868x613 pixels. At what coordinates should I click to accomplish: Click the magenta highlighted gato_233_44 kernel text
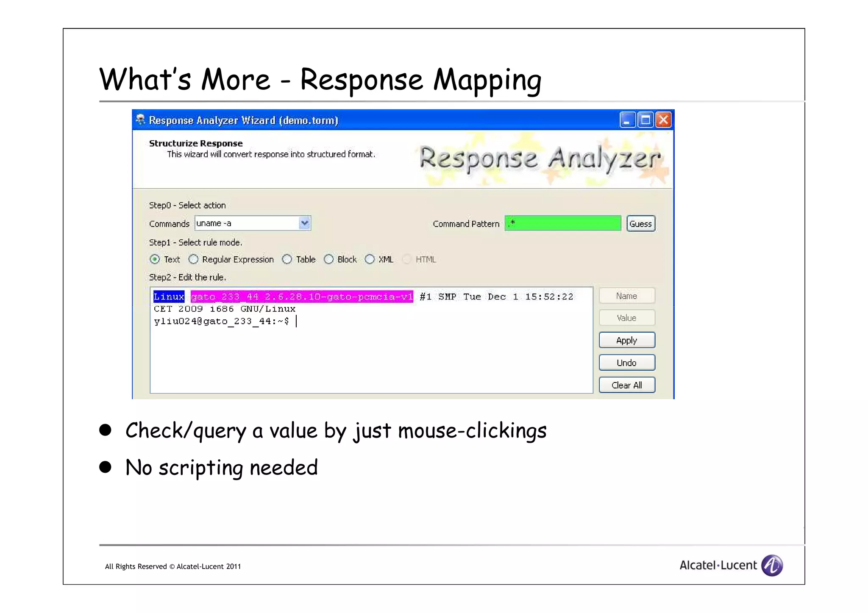(302, 297)
